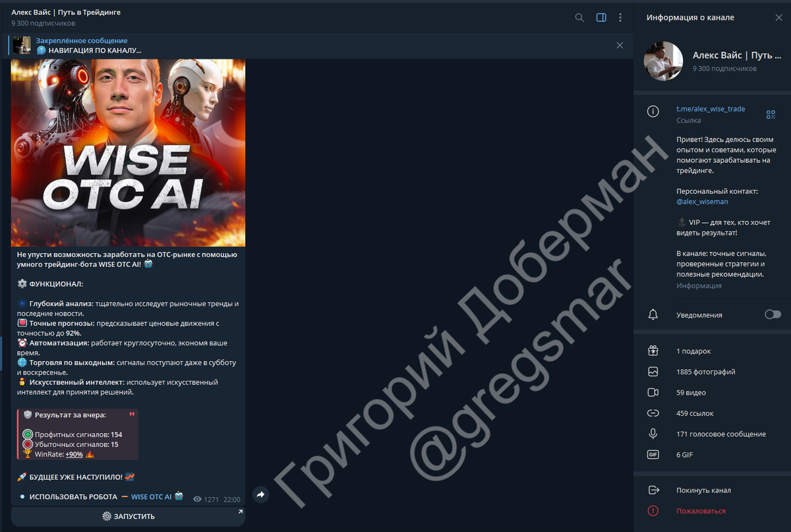This screenshot has width=791, height=532.
Task: Toggle the Уведомления switch
Action: click(x=773, y=315)
